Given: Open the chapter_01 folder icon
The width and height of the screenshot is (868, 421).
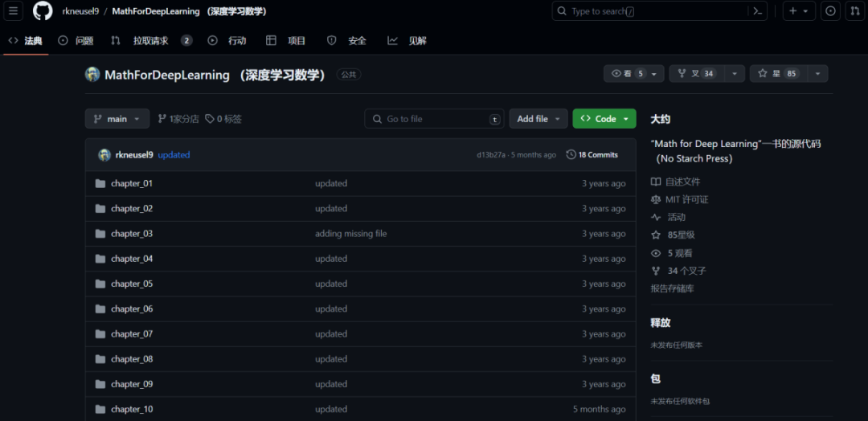Looking at the screenshot, I should pyautogui.click(x=100, y=184).
